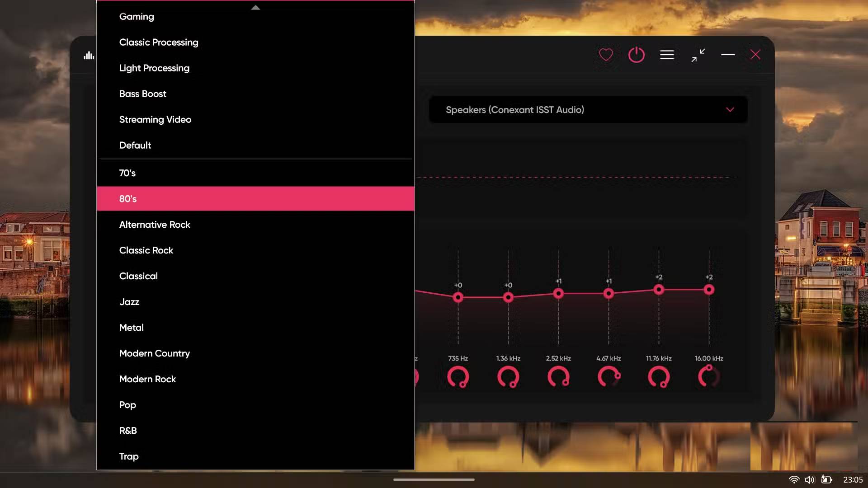868x488 pixels.
Task: Select the Bass Boost preset
Action: click(143, 94)
